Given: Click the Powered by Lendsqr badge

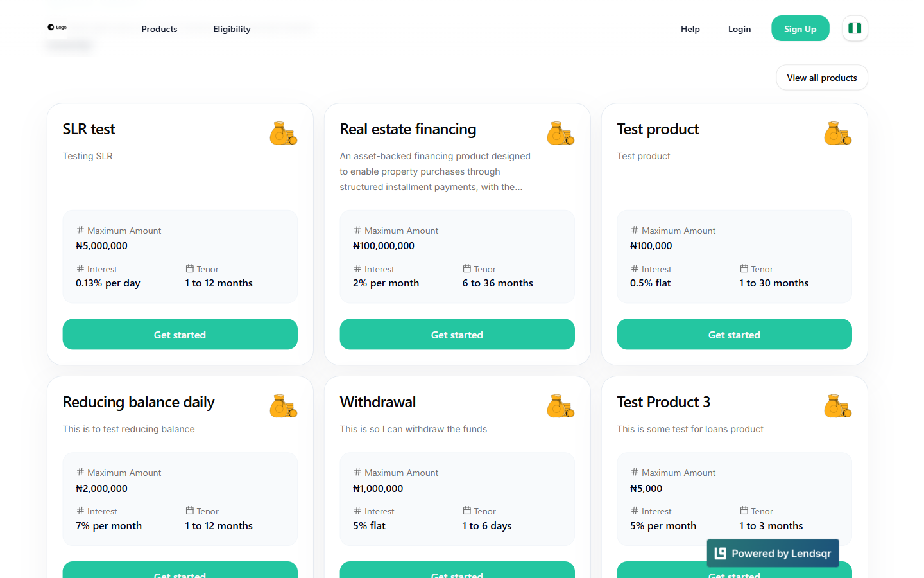Looking at the screenshot, I should point(773,553).
